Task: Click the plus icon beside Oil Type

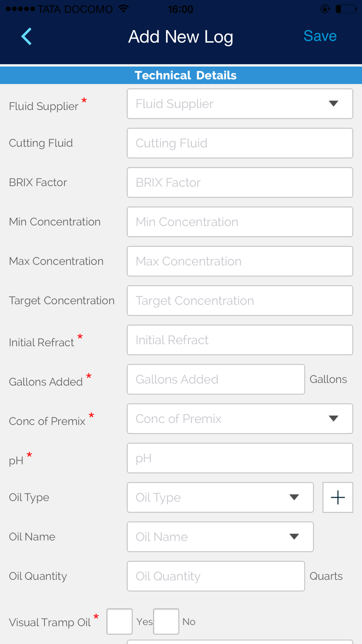Action: pos(337,497)
